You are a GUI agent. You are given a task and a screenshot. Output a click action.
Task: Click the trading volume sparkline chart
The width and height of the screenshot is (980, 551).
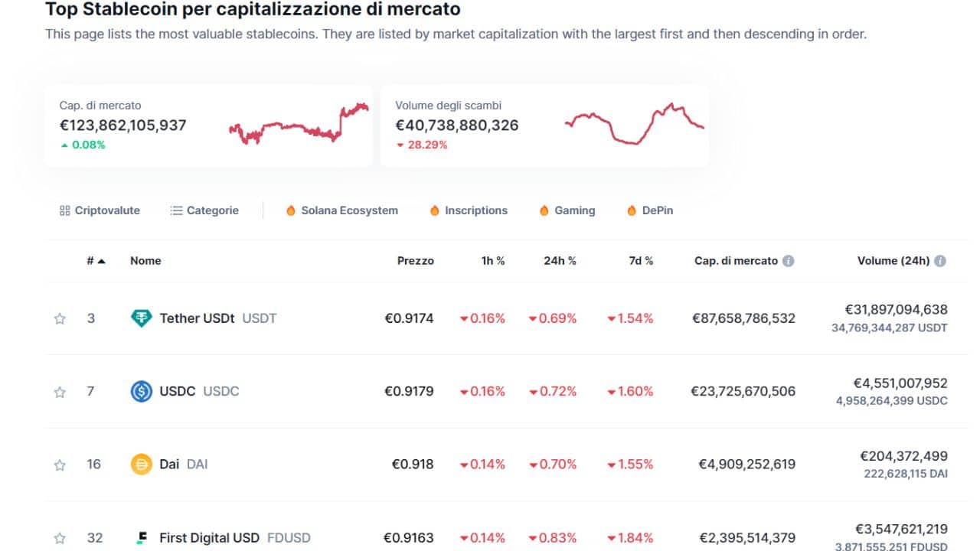(x=634, y=125)
